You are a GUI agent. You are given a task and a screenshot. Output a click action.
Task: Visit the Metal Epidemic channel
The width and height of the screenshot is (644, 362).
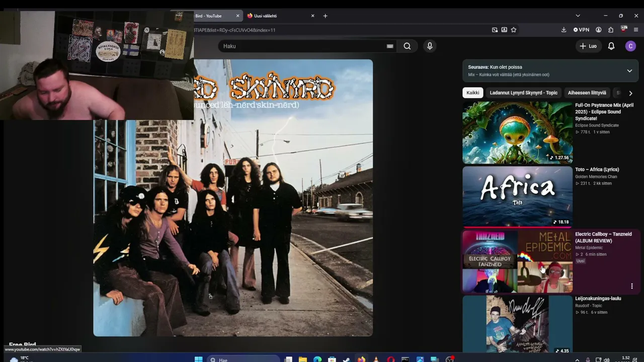[x=589, y=247]
